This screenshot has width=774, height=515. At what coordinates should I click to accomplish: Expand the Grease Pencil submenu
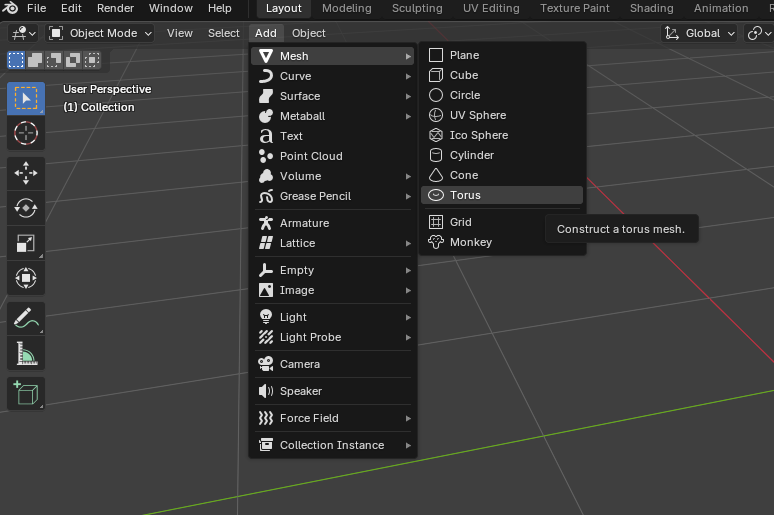point(333,196)
